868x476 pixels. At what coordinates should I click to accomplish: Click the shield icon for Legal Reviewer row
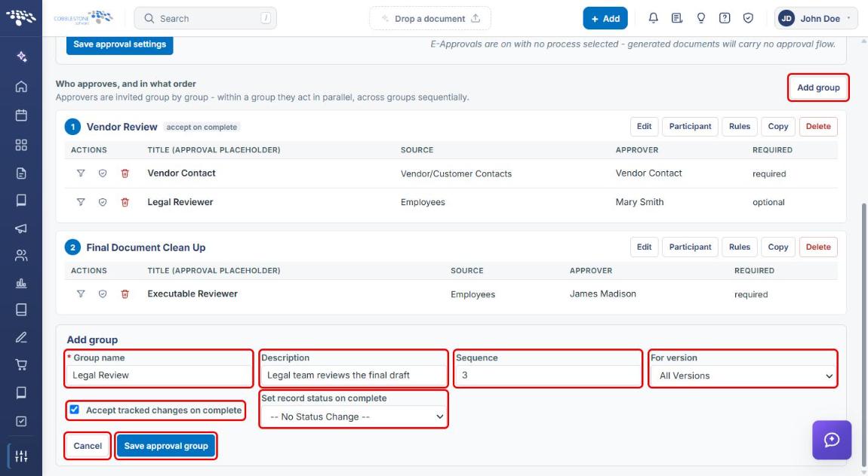(x=103, y=202)
